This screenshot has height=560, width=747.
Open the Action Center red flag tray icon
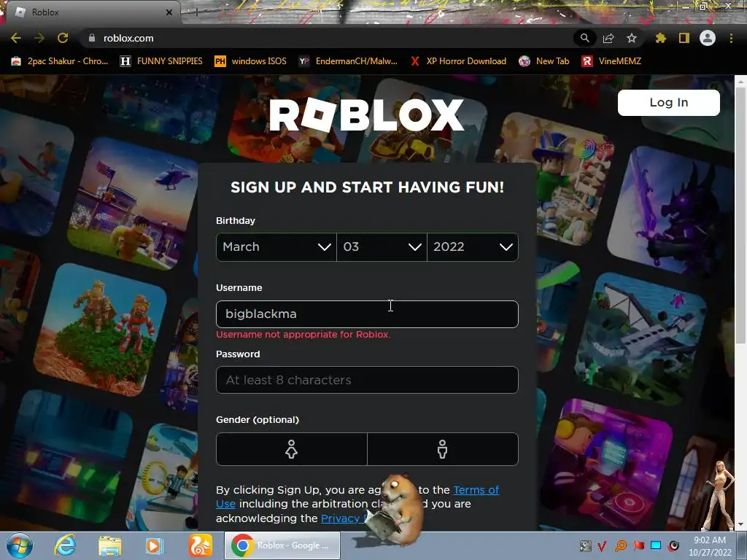(638, 545)
